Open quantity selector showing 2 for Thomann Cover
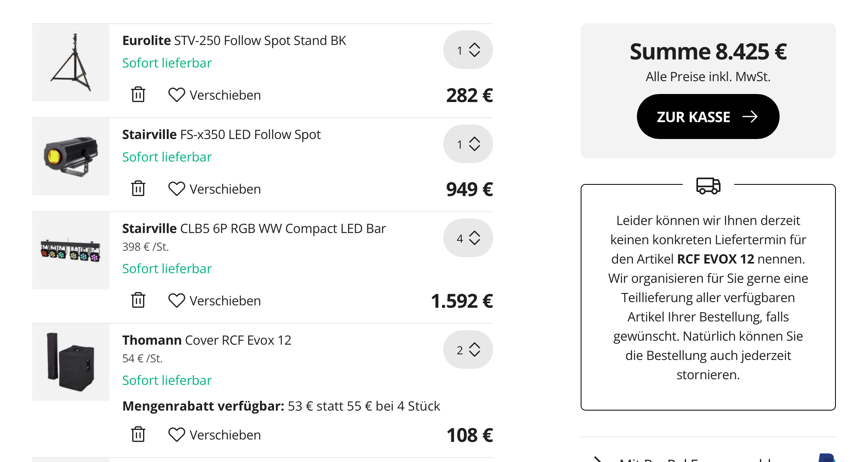Screen dimensions: 868x462 coord(468,350)
